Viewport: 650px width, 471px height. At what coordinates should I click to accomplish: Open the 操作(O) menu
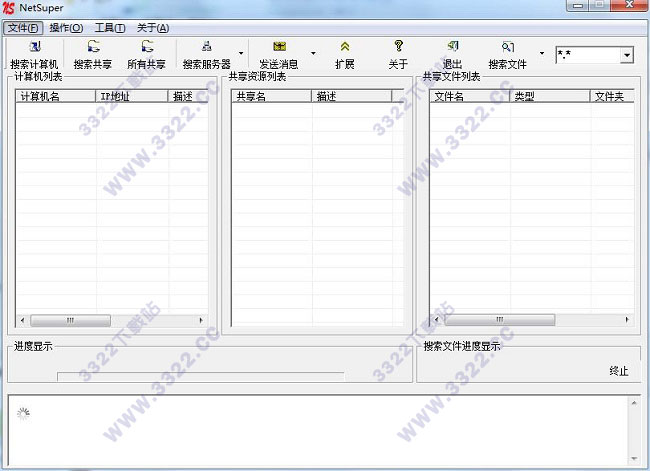(x=66, y=28)
